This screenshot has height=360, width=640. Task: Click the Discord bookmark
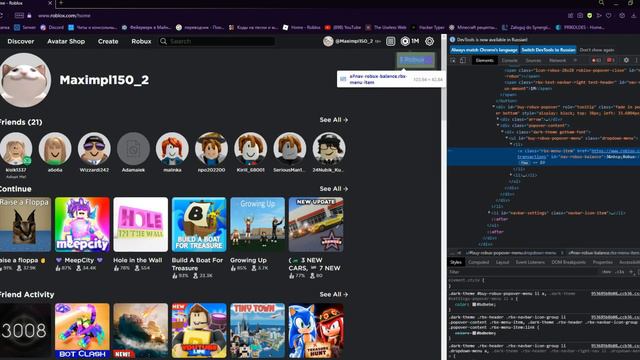click(x=52, y=27)
